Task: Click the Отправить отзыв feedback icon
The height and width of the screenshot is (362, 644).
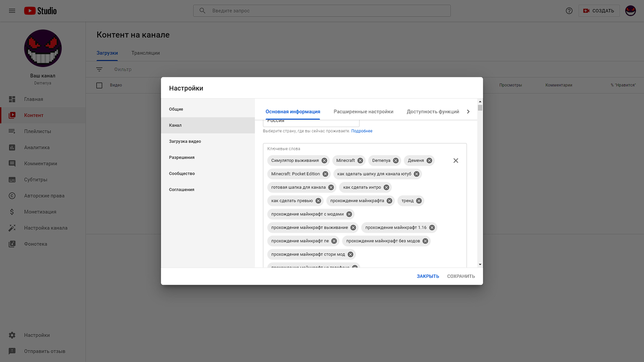Action: tap(12, 351)
